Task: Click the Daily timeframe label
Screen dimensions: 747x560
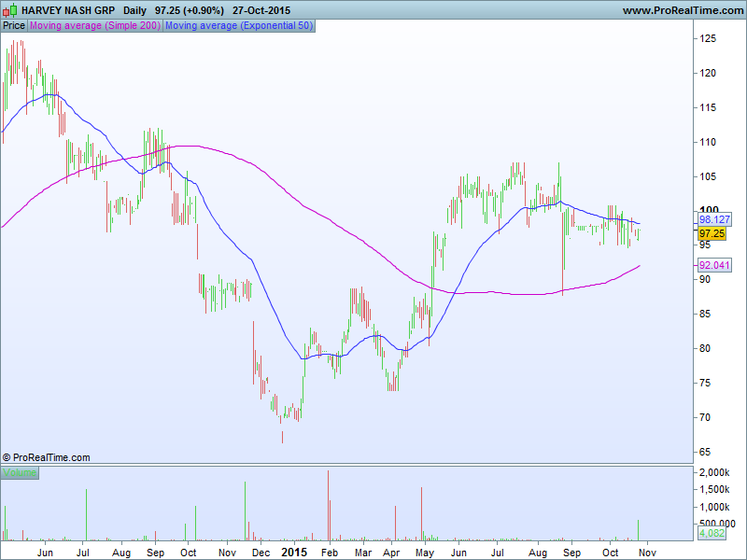Action: (135, 9)
